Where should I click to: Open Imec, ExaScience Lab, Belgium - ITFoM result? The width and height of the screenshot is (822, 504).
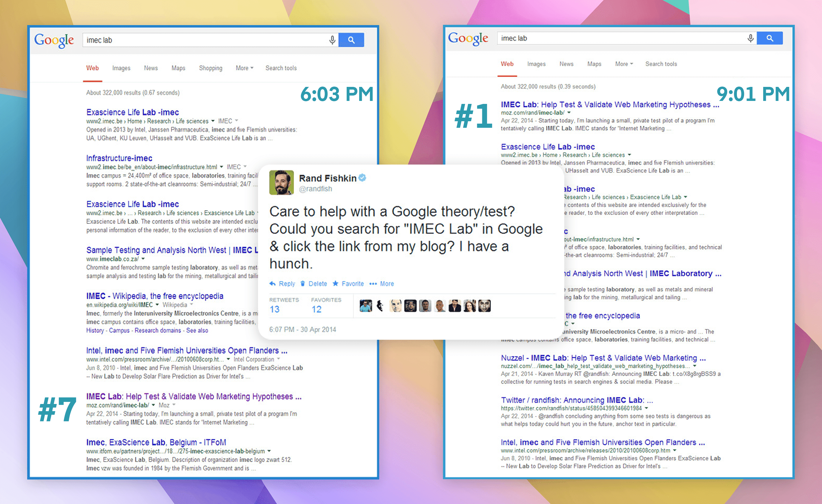pyautogui.click(x=156, y=442)
